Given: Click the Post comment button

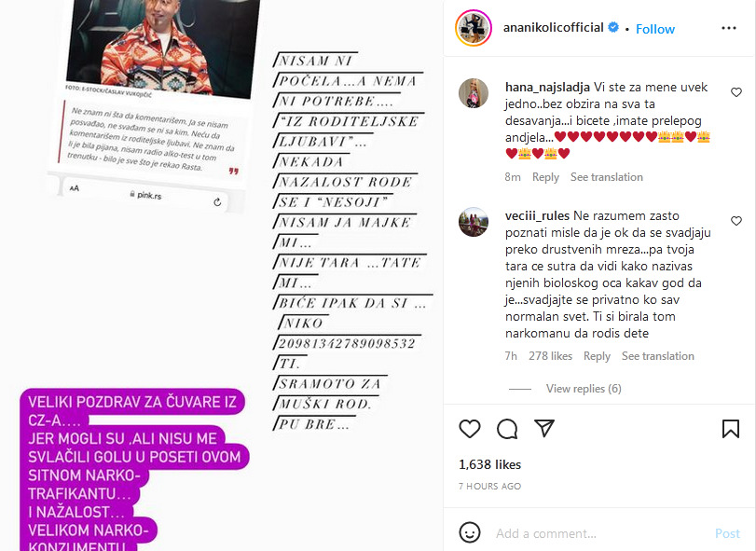Looking at the screenshot, I should coord(727,533).
